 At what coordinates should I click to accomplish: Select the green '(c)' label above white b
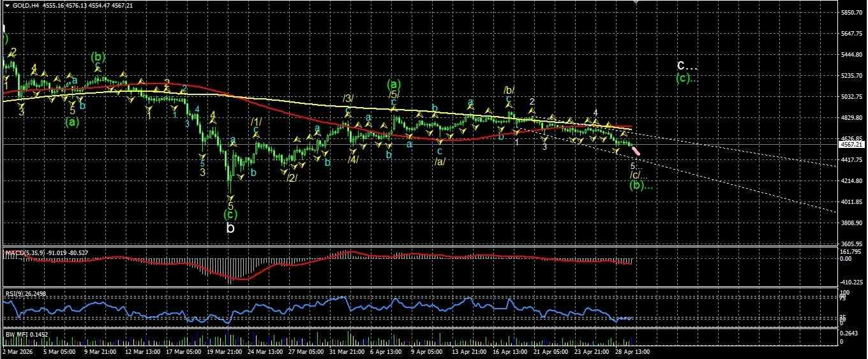(x=230, y=214)
